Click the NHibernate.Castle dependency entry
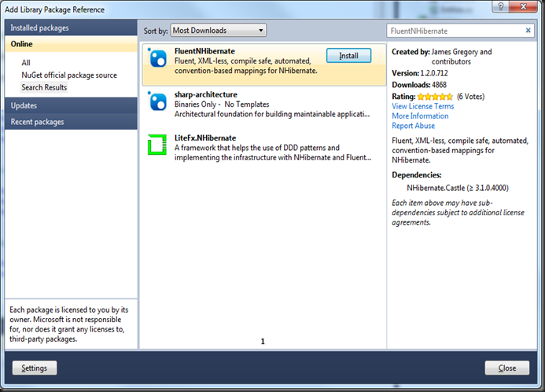The width and height of the screenshot is (545, 392). pyautogui.click(x=458, y=188)
